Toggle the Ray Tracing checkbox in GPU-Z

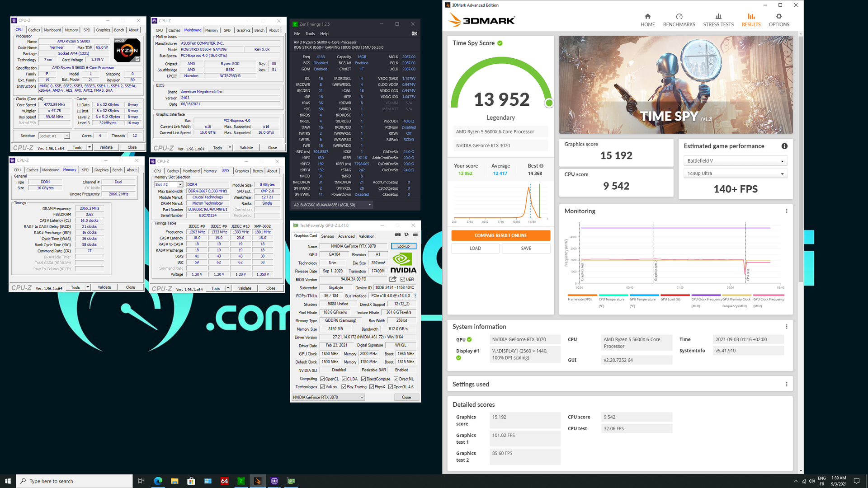[344, 387]
